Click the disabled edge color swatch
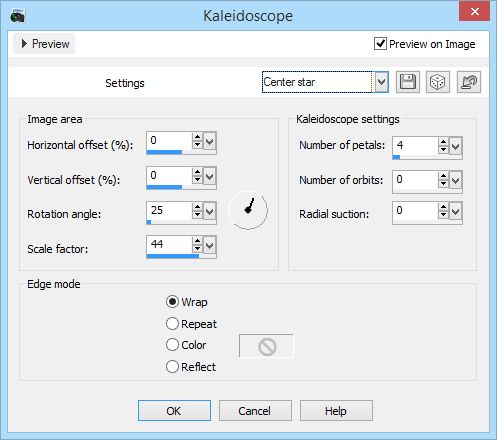497x440 pixels. (266, 346)
